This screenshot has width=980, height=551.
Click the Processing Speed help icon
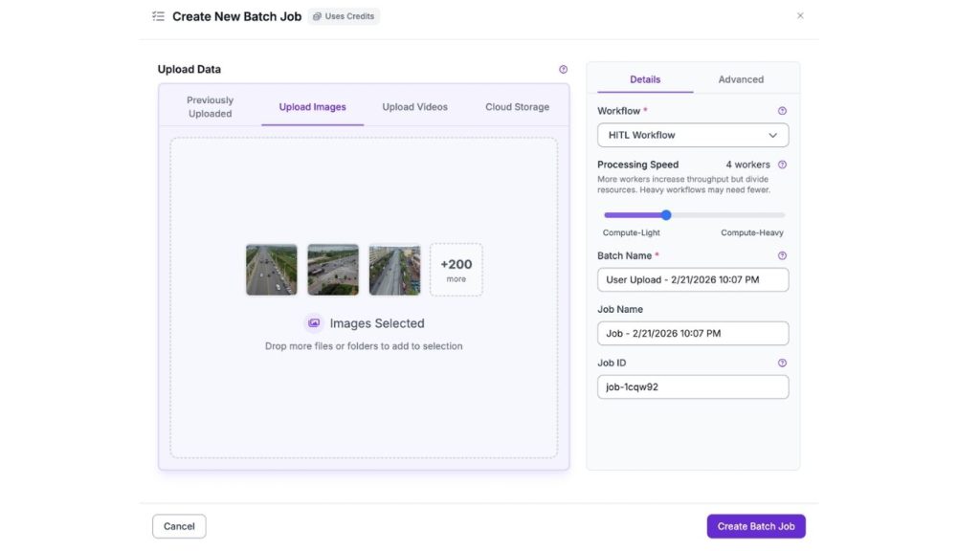point(782,165)
